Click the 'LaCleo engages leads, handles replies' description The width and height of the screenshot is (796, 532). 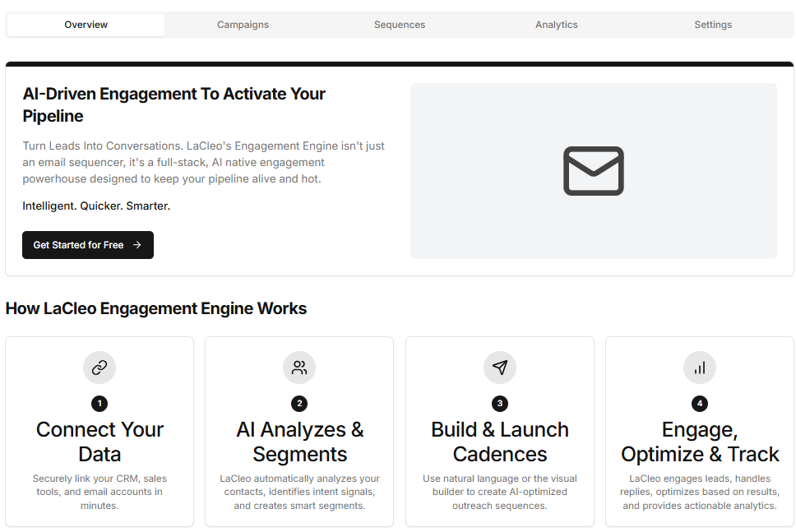tap(700, 492)
